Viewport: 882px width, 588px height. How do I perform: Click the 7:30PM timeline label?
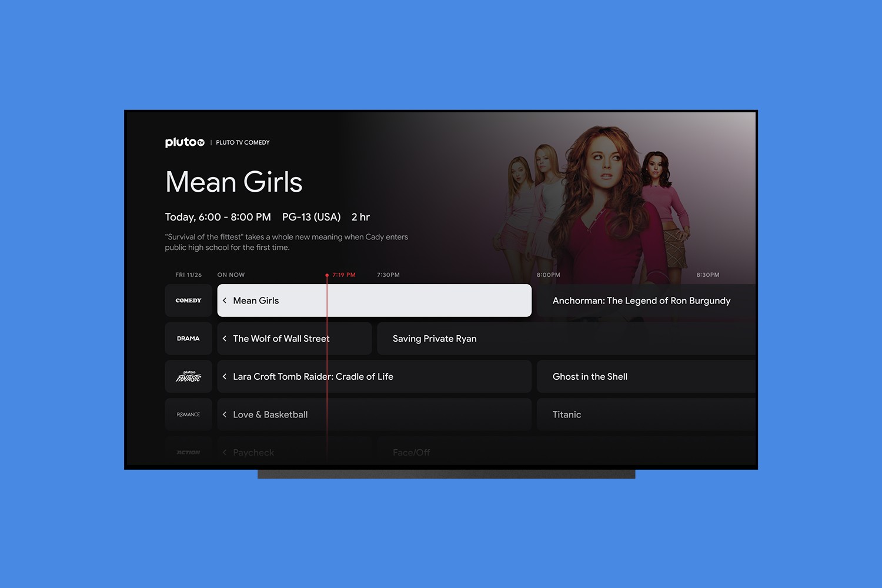[x=388, y=275]
